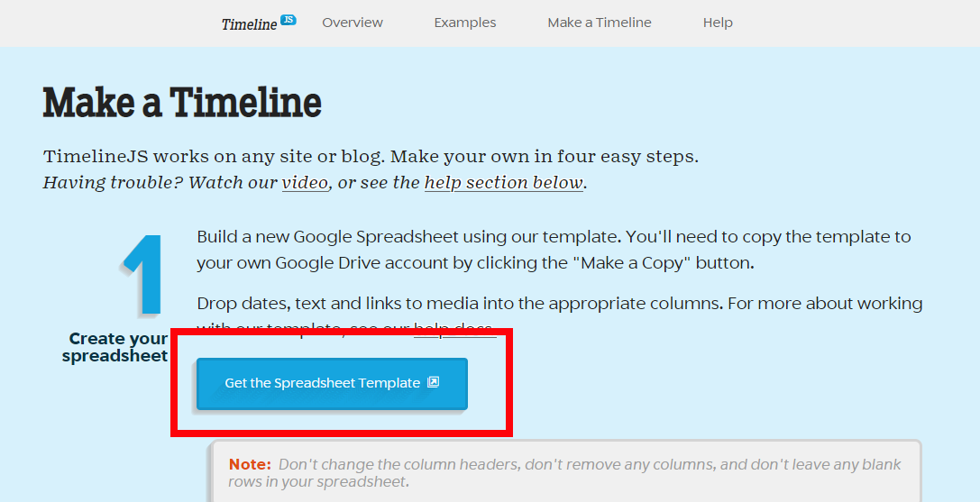Click the Timeline logo in header

pyautogui.click(x=259, y=23)
